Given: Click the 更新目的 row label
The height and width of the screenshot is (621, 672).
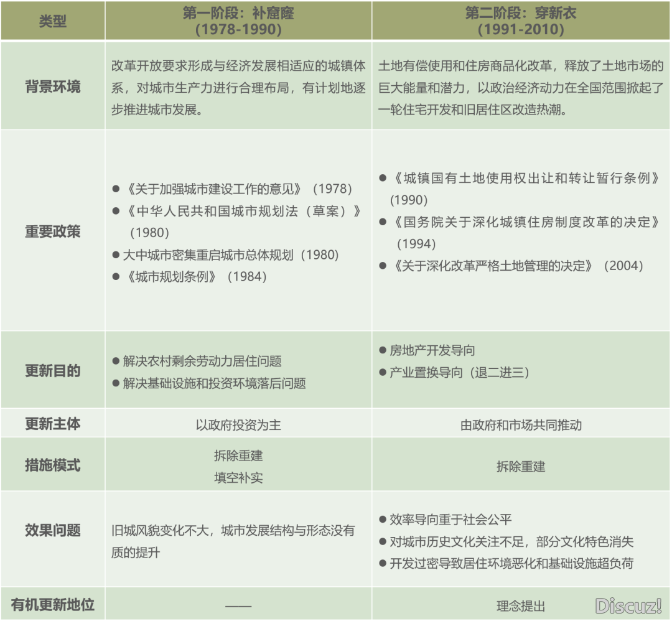Looking at the screenshot, I should click(52, 371).
